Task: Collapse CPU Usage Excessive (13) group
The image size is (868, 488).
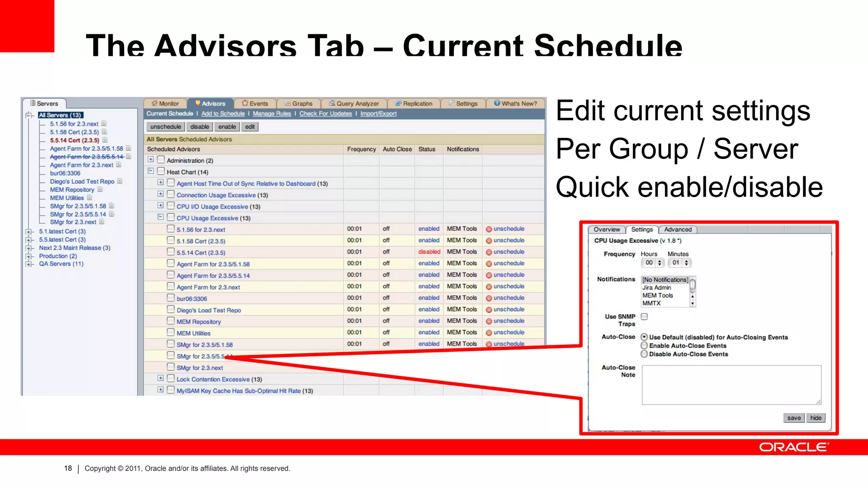Action: [161, 217]
